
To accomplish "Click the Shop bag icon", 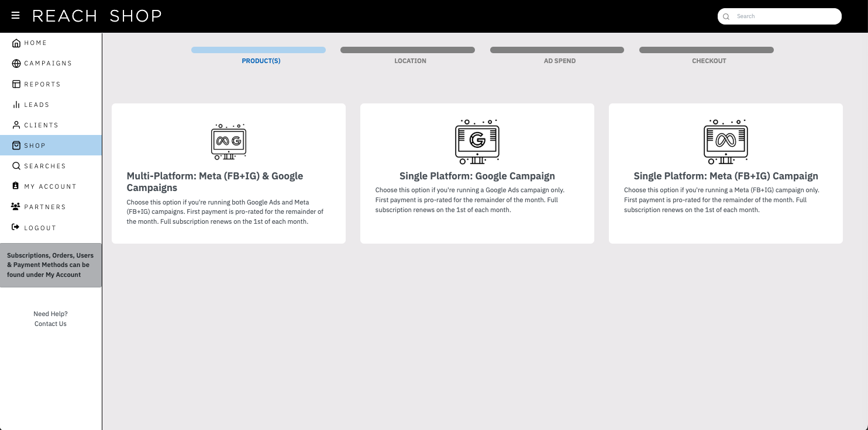I will click(16, 145).
